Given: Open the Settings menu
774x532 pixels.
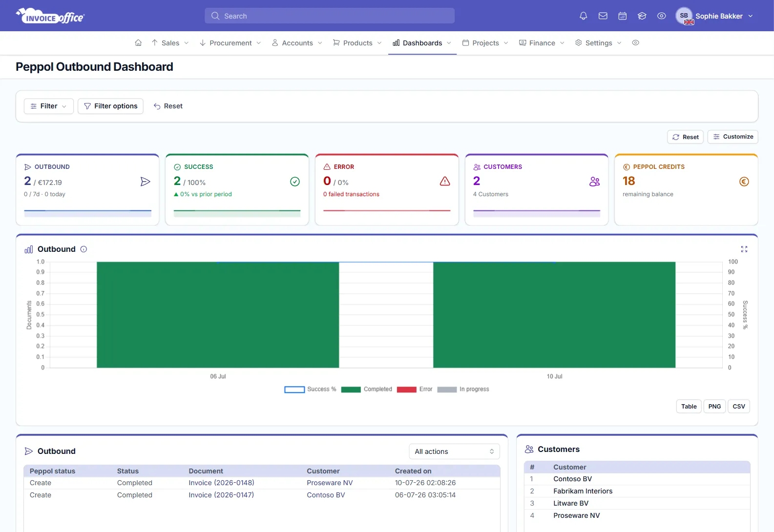Looking at the screenshot, I should click(x=598, y=43).
